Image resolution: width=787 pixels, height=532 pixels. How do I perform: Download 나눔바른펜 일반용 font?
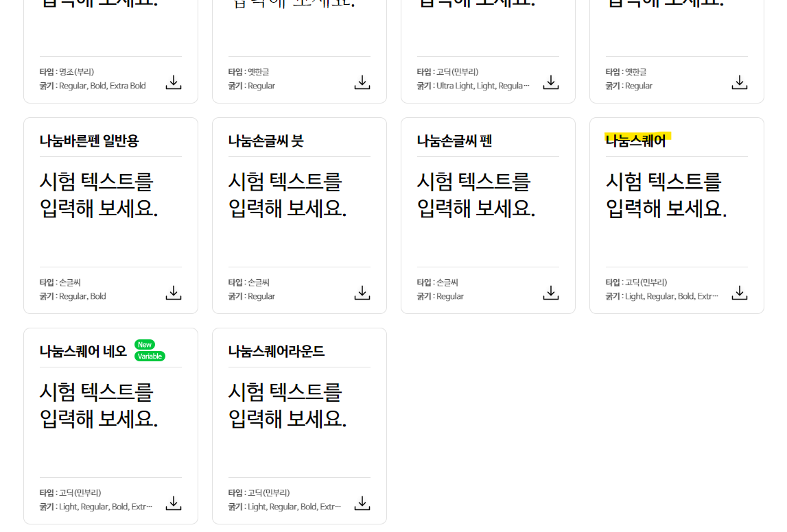[173, 293]
